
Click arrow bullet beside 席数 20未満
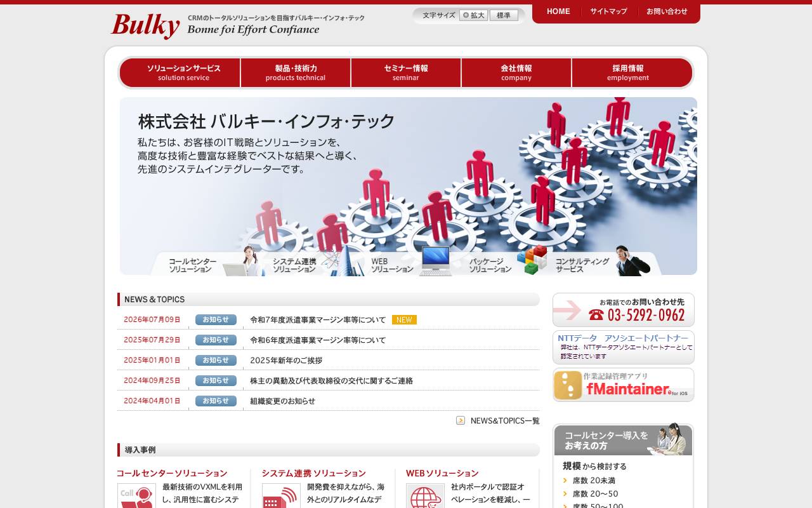point(565,481)
